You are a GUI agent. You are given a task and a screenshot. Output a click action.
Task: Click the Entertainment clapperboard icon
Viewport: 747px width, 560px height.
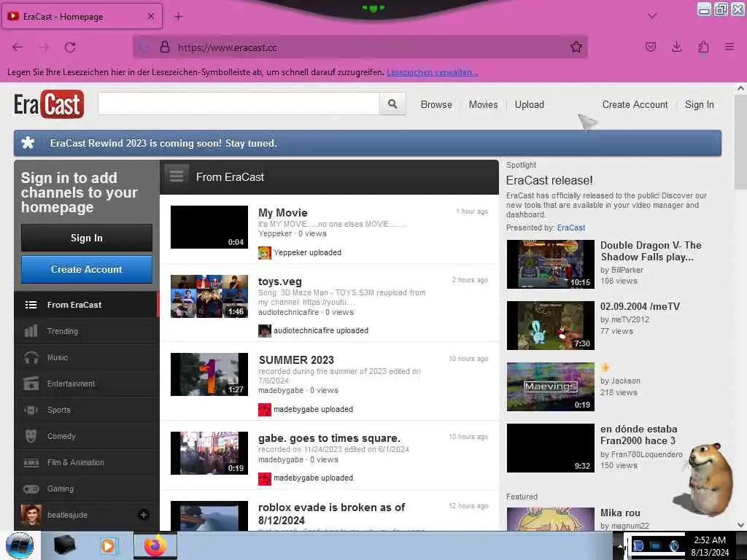[x=31, y=384]
